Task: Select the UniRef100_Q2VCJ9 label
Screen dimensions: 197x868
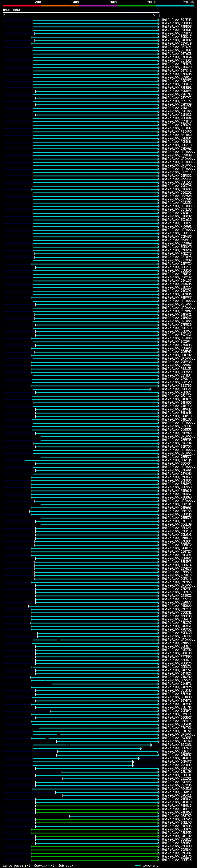Action: 177,43
